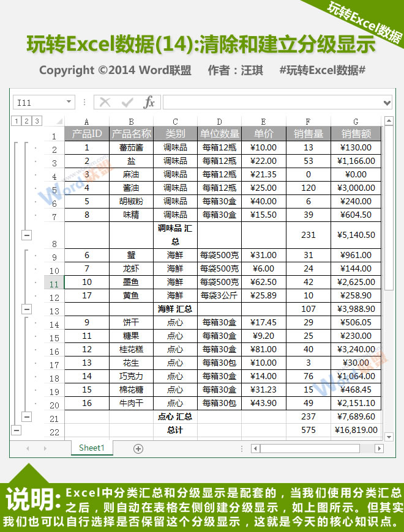Screen dimensions: 404x532
Task: Click the Cancel (X) formula bar icon
Action: pyautogui.click(x=105, y=102)
